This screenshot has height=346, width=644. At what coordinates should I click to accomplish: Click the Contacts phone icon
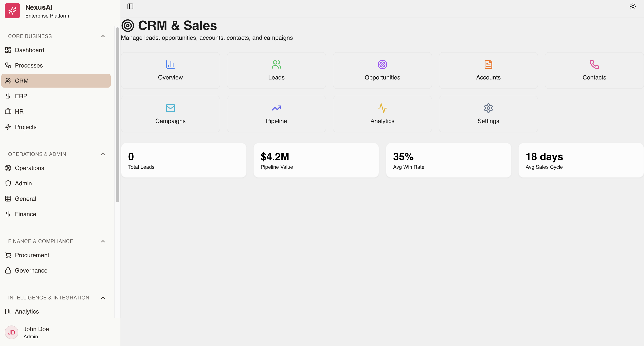click(x=594, y=64)
